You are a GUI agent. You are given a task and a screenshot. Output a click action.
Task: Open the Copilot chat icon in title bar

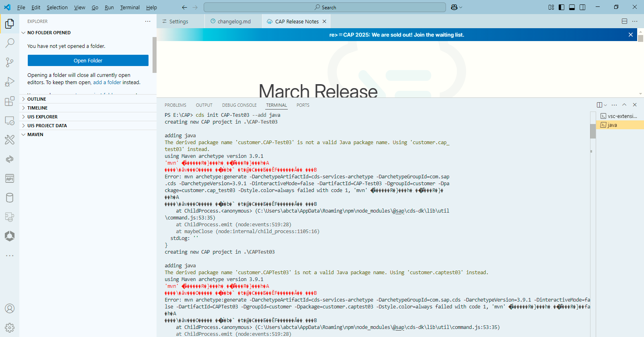tap(454, 7)
